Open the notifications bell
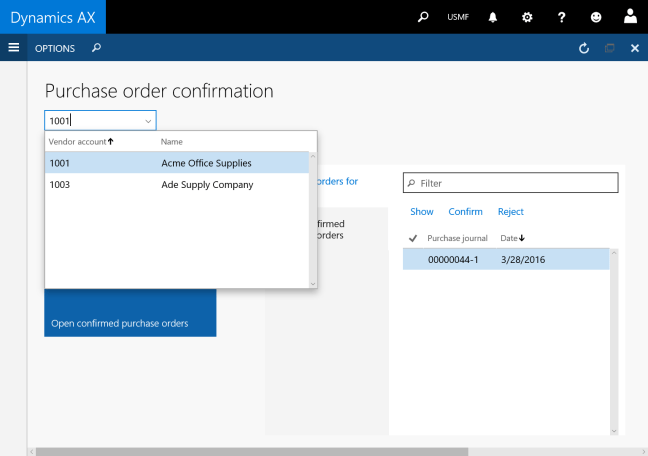The height and width of the screenshot is (456, 648). tap(493, 17)
